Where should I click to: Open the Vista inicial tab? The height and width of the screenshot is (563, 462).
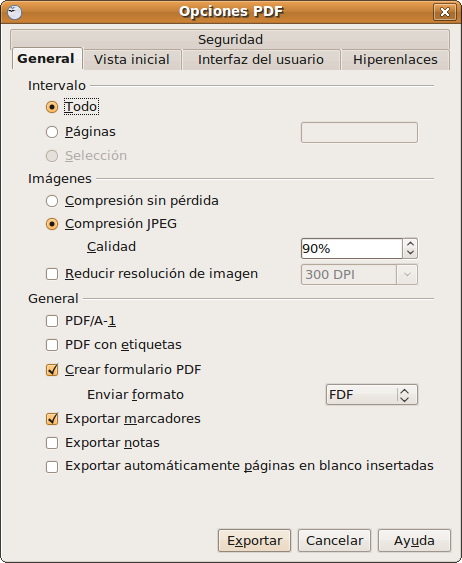(132, 60)
